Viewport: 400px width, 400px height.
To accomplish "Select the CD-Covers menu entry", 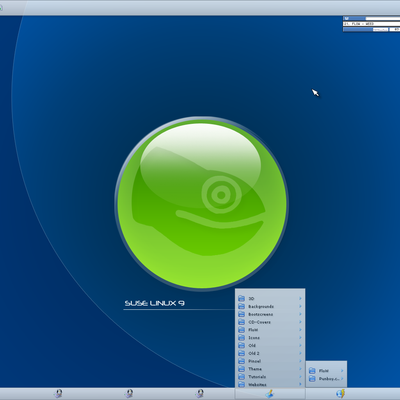I will click(x=270, y=322).
